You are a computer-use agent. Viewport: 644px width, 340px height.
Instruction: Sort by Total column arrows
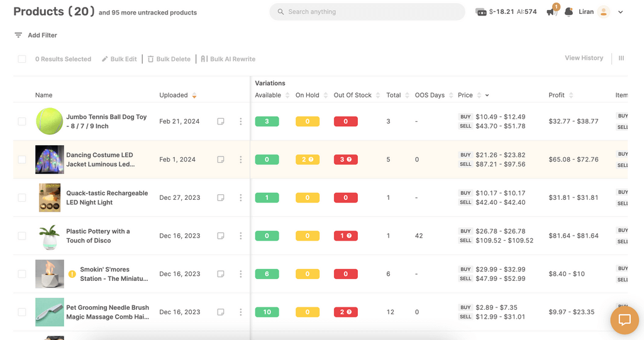pyautogui.click(x=407, y=96)
